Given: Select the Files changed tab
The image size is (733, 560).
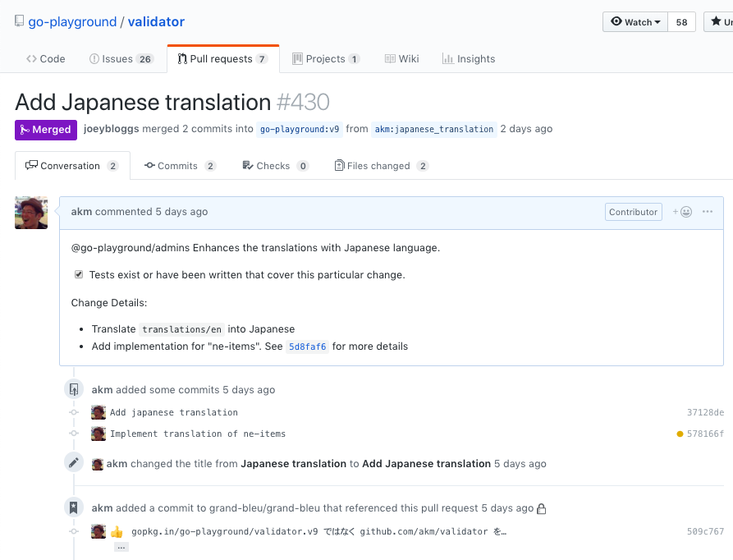Looking at the screenshot, I should (382, 166).
